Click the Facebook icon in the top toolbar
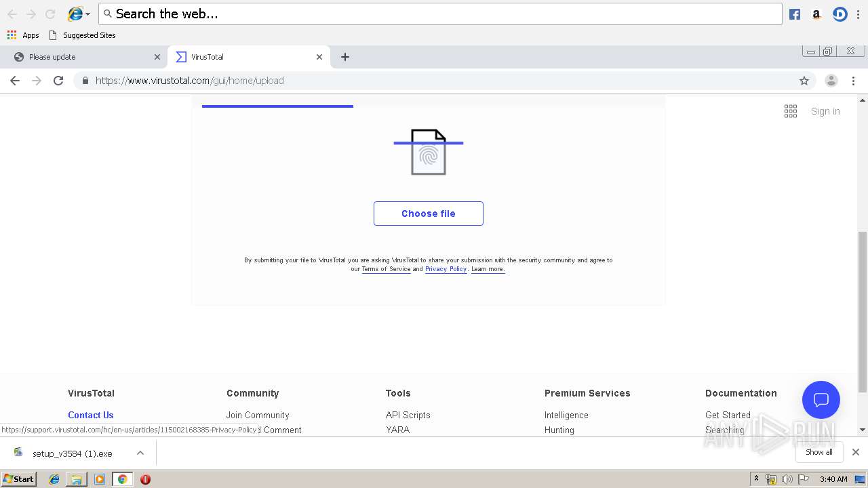Screen dimensions: 868x488 pyautogui.click(x=795, y=14)
